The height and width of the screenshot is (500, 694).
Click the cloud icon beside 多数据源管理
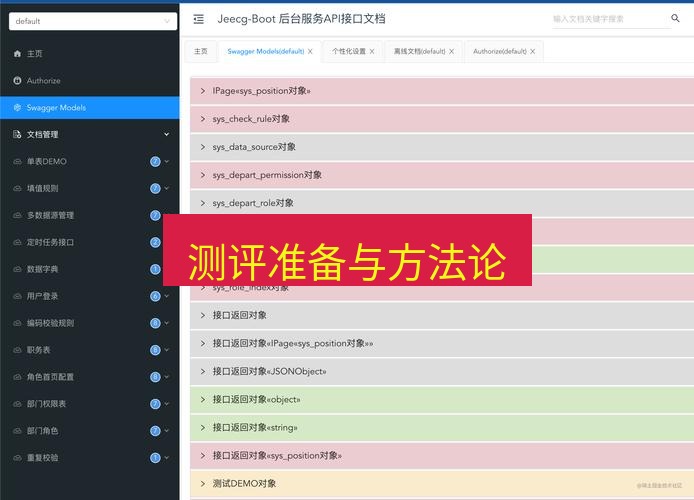click(x=17, y=215)
